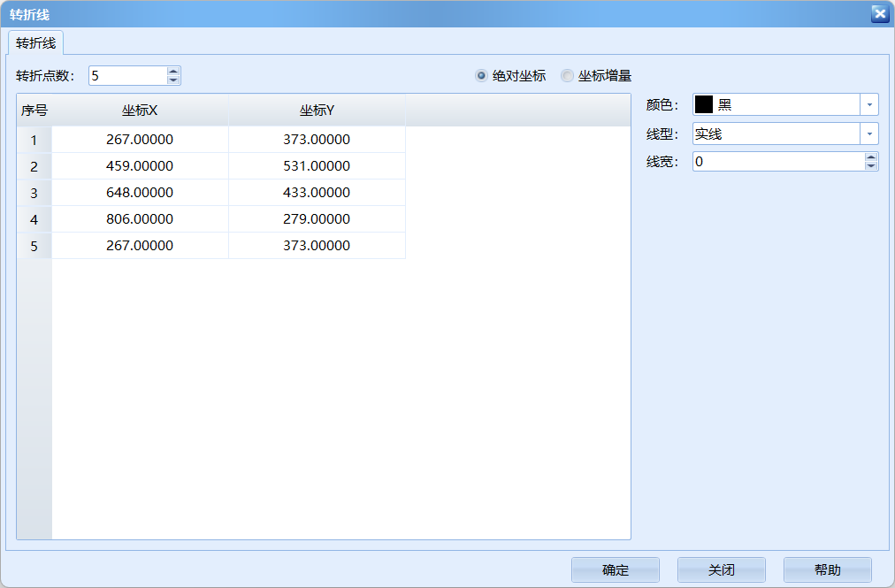
Task: Select the 坐标增量 radio button
Action: (x=566, y=75)
